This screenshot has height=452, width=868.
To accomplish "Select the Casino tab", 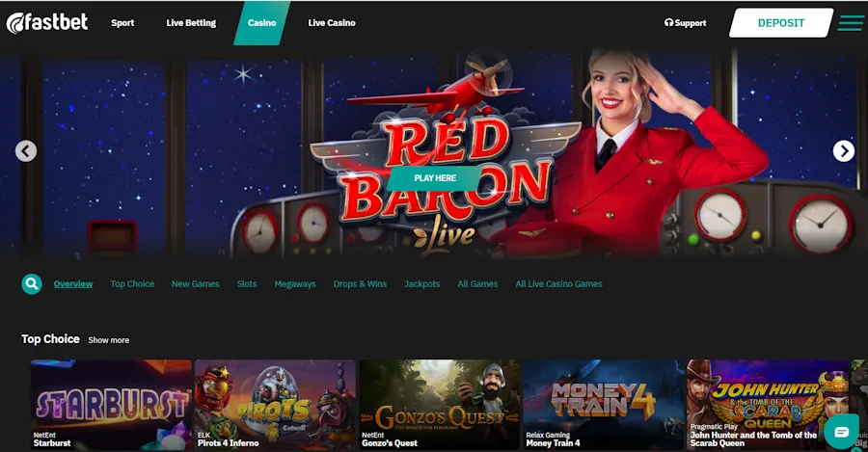I will [261, 23].
